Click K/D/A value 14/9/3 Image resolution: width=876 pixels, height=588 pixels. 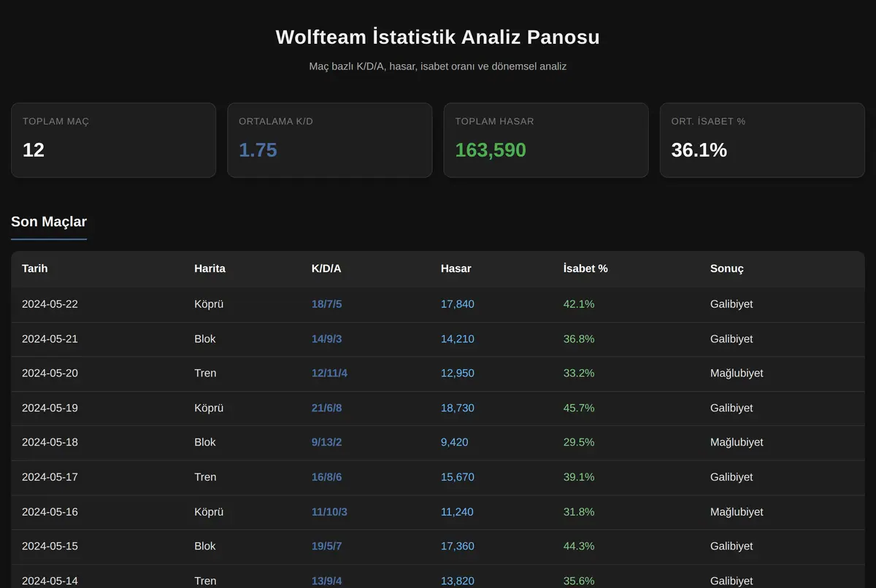click(x=326, y=339)
